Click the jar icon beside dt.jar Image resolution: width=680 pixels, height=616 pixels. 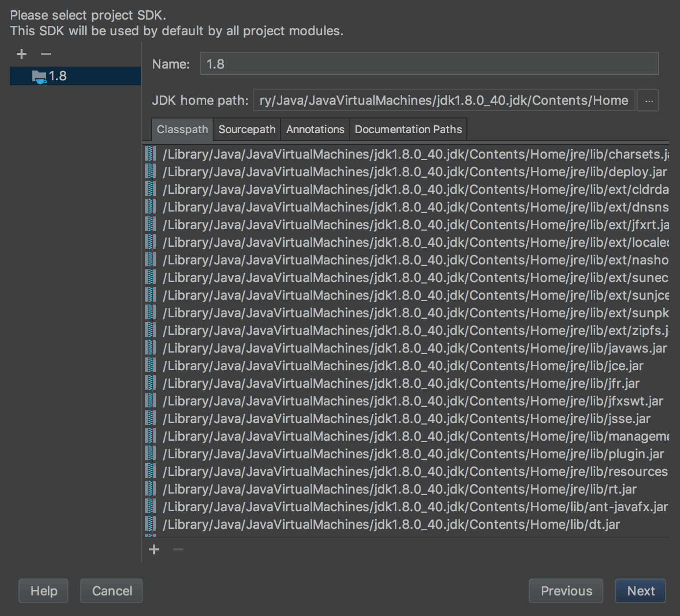click(150, 524)
